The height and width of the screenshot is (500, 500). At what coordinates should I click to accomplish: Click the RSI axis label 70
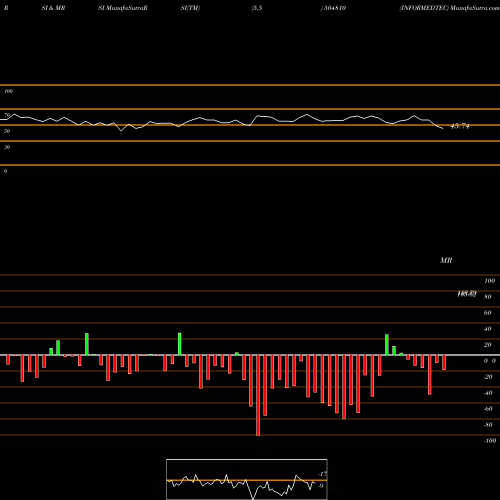[x=7, y=115]
